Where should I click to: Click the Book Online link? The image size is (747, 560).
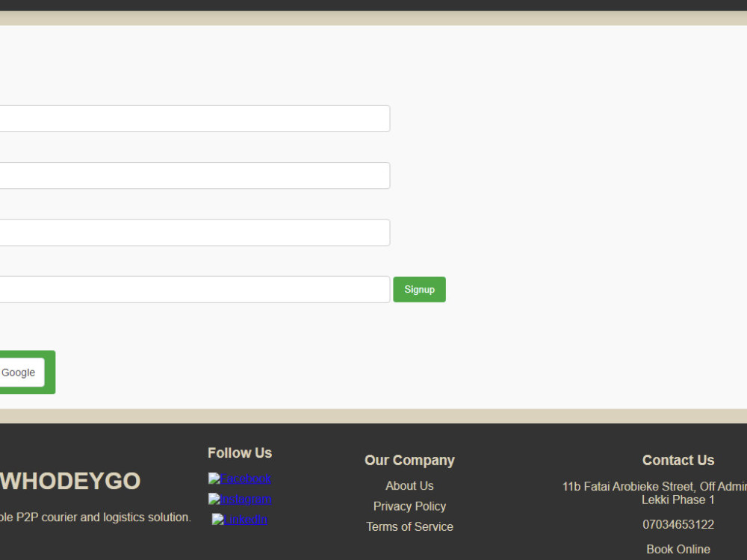[x=678, y=549]
